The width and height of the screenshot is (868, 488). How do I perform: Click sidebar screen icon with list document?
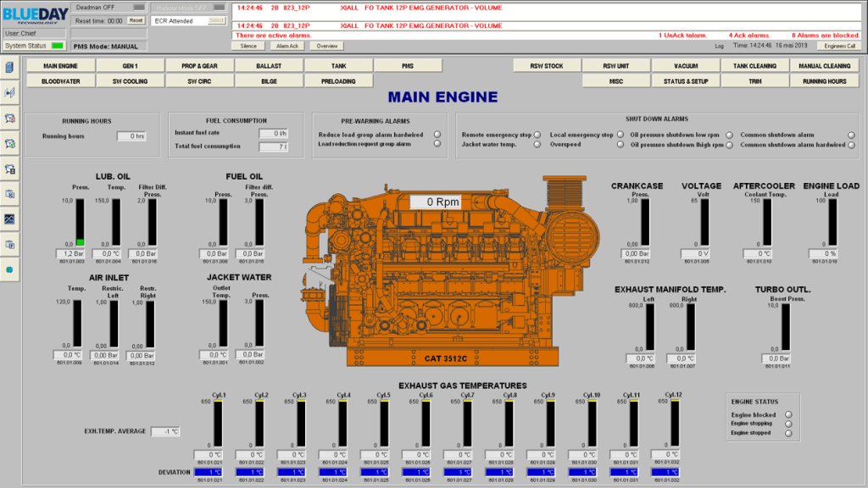tap(9, 169)
